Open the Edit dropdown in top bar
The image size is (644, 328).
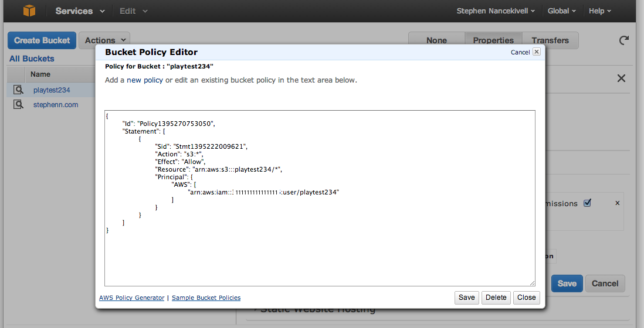pos(134,11)
